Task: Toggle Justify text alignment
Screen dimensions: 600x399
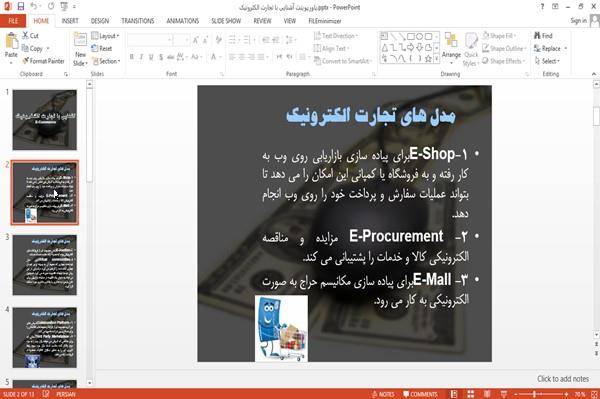Action: (261, 57)
